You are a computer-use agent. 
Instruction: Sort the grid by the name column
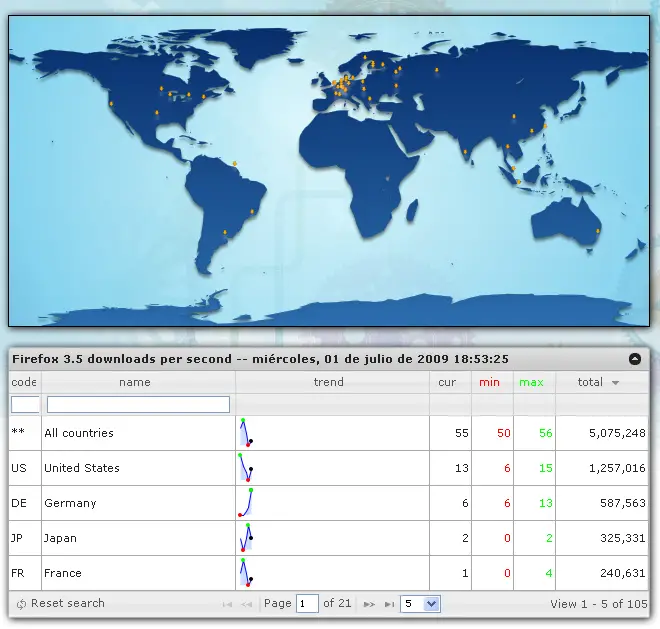[x=135, y=382]
